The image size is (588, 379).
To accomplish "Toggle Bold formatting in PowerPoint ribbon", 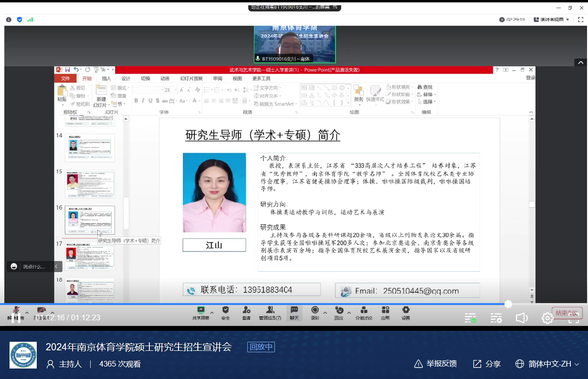I will (136, 101).
